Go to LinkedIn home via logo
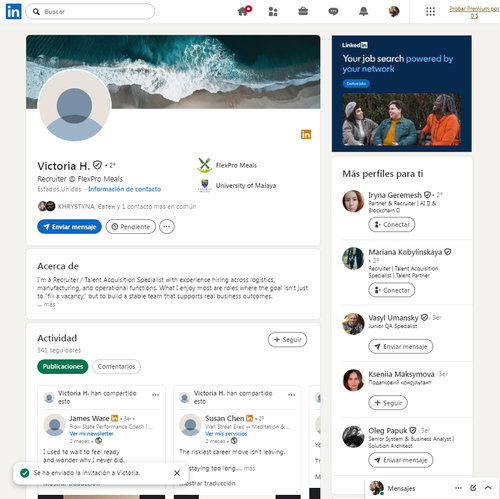The height and width of the screenshot is (499, 500). point(13,11)
